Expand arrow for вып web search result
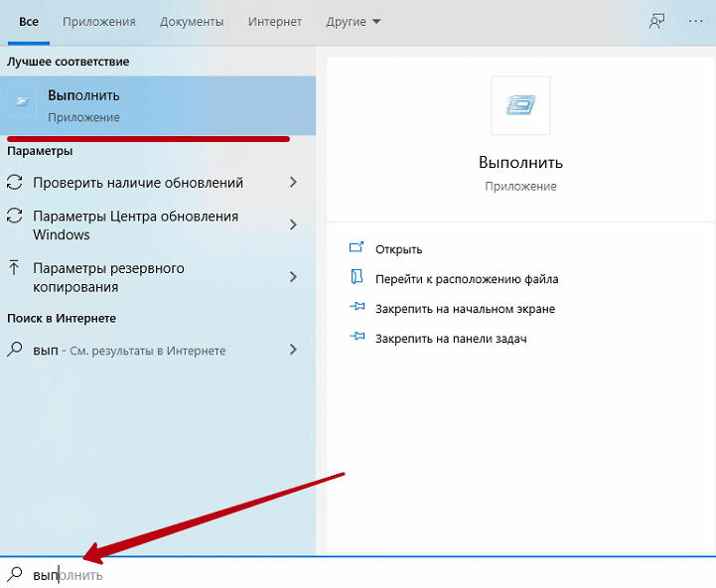 point(293,350)
